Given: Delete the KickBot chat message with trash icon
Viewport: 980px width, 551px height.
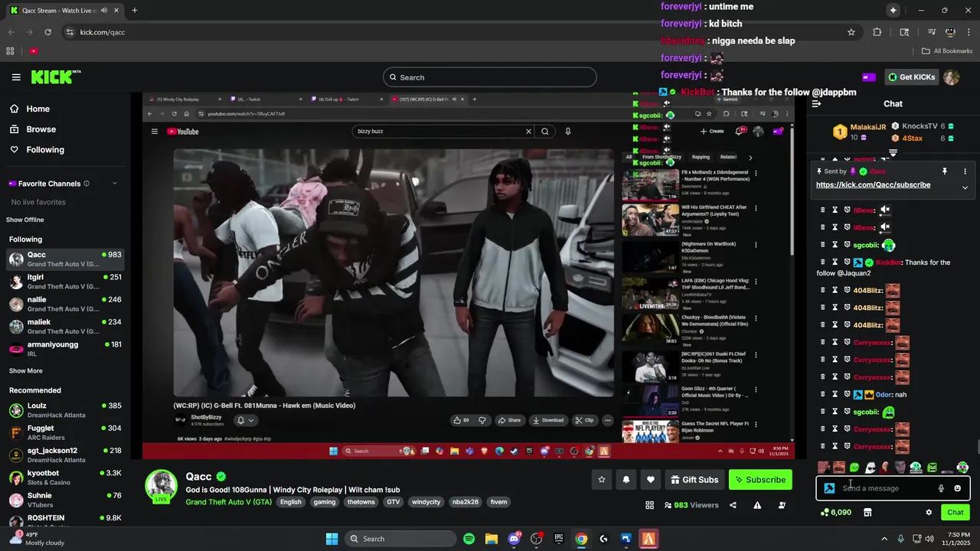Looking at the screenshot, I should tap(823, 262).
